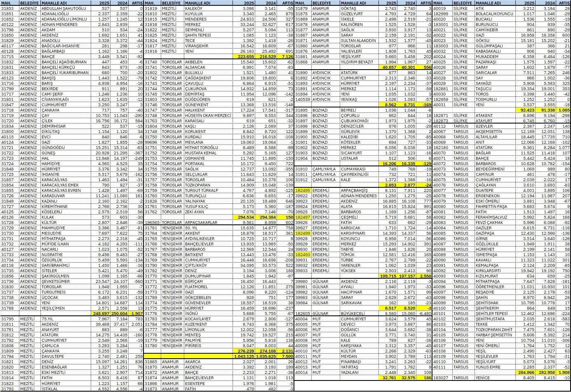This screenshot has height=392, width=571.
Task: Select the grand total 1.043.125 cell
Action: [243, 356]
